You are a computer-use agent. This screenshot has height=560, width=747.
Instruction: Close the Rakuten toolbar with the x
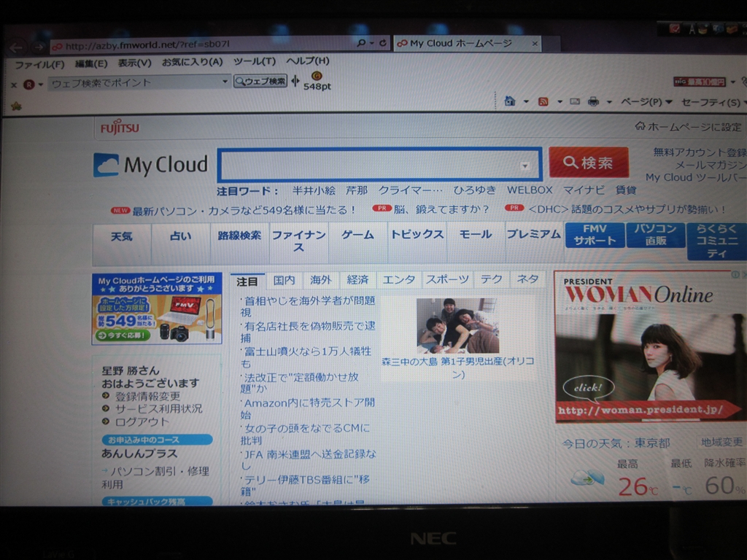[14, 85]
